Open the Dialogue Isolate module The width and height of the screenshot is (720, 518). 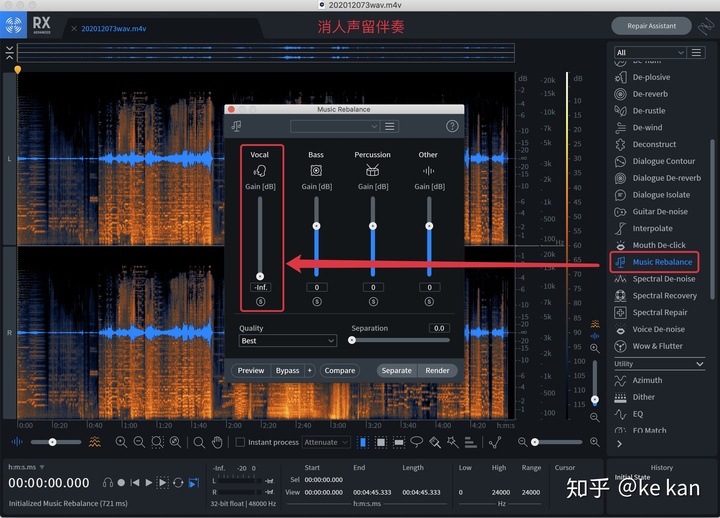tap(652, 195)
